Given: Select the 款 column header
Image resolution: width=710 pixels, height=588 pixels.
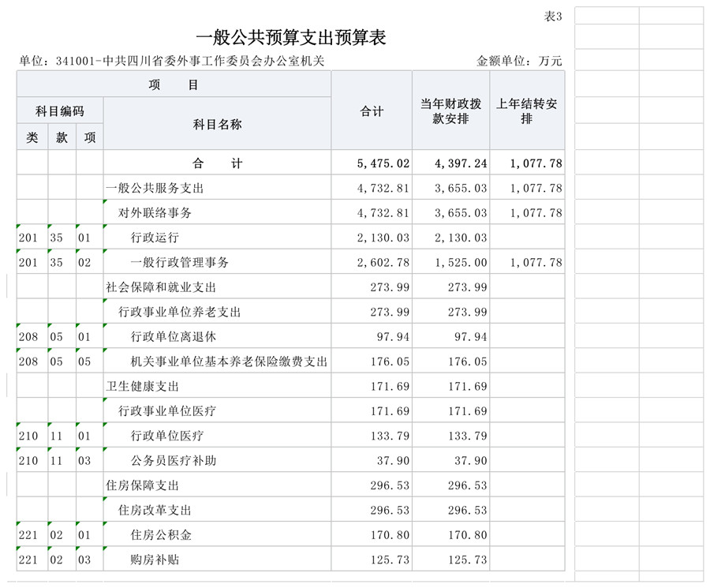Looking at the screenshot, I should [62, 137].
